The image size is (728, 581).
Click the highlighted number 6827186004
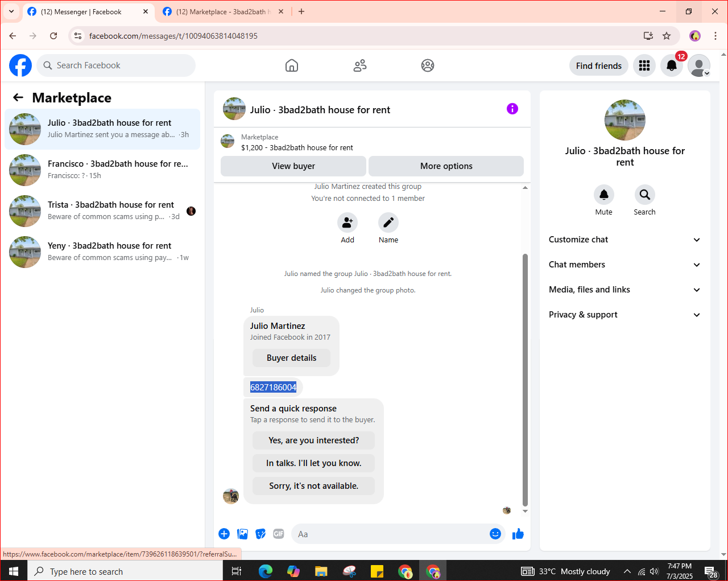click(x=274, y=388)
